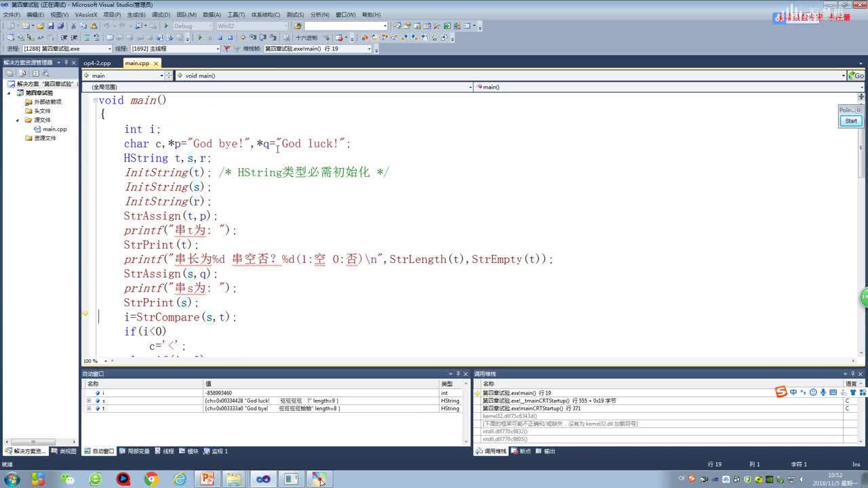Switch to the 类视图 (Class View) tab
Image resolution: width=868 pixels, height=488 pixels.
pos(64,451)
